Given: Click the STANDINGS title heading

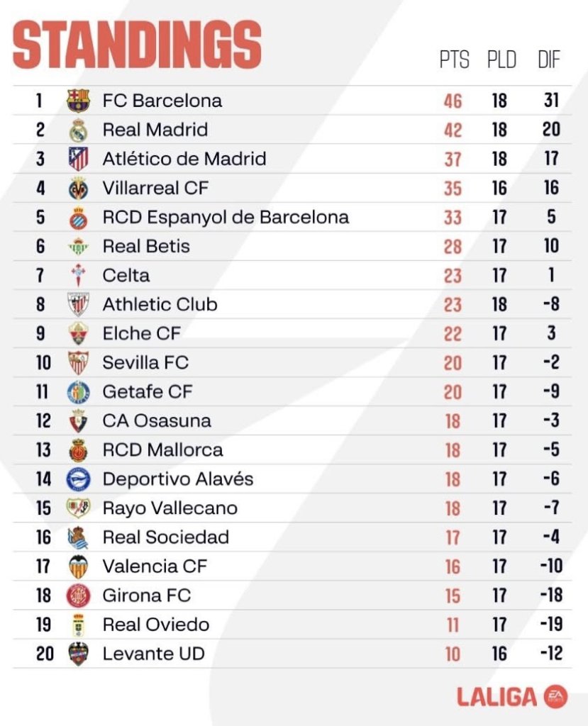Looking at the screenshot, I should click(x=138, y=45).
